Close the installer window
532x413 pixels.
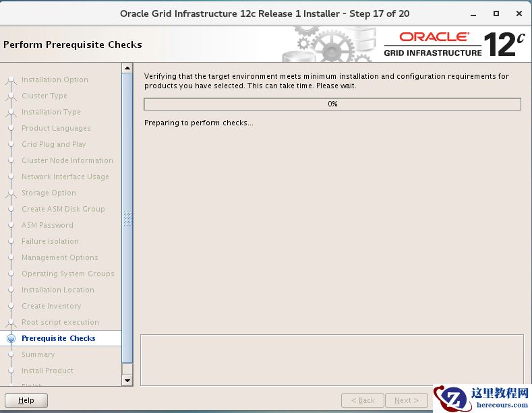(519, 13)
